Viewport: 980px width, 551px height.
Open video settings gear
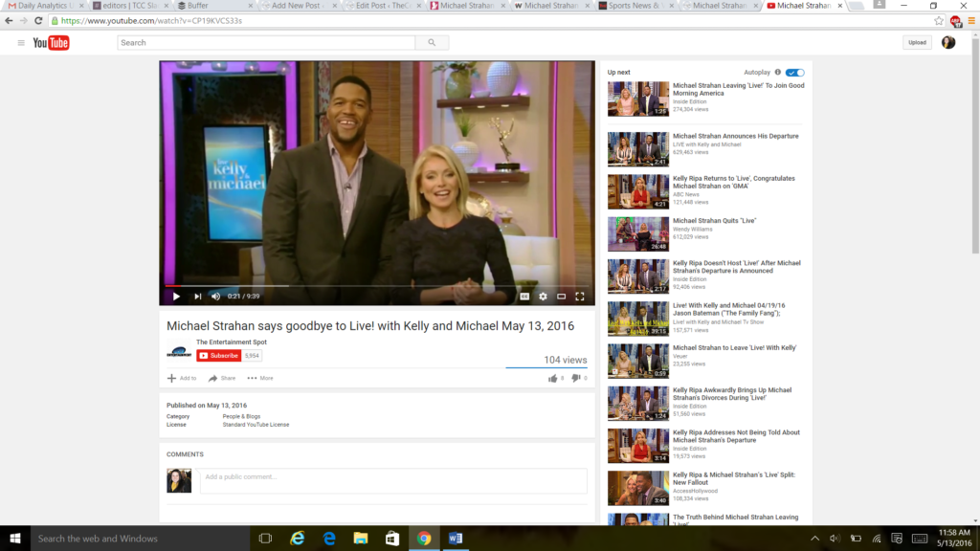point(543,297)
